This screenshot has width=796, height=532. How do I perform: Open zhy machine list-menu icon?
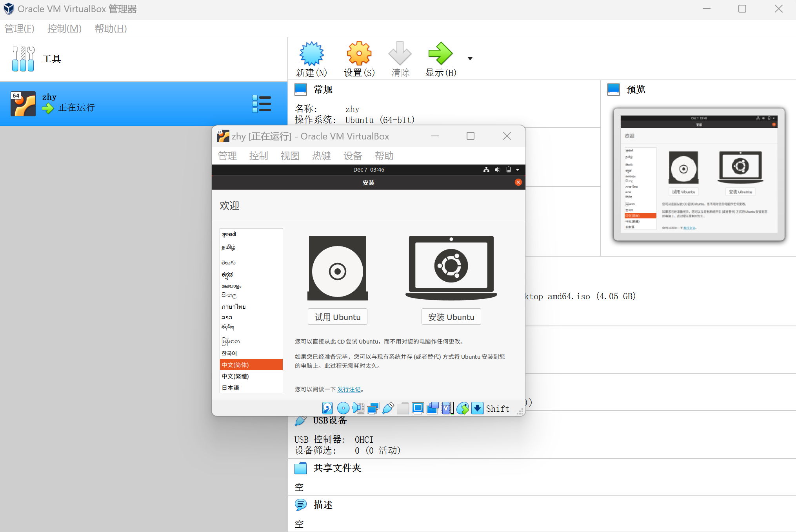(262, 104)
